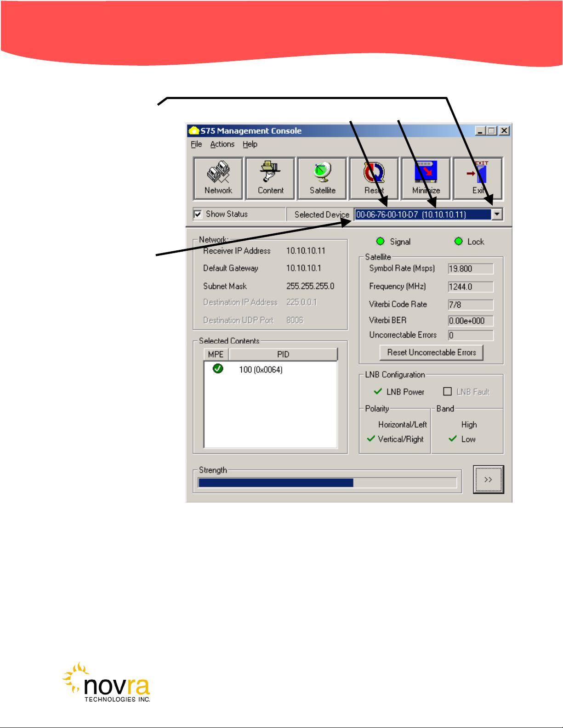Click the PID column header

(283, 354)
